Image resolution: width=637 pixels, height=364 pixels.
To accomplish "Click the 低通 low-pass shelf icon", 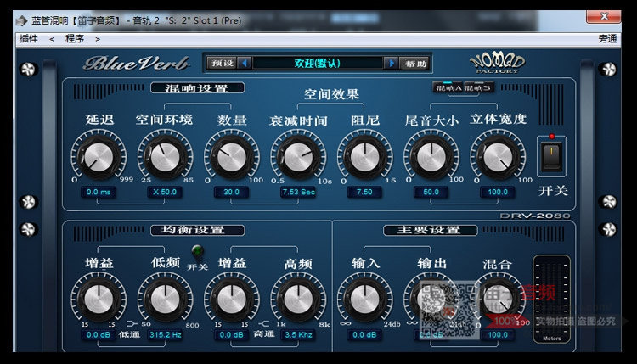I will [132, 324].
